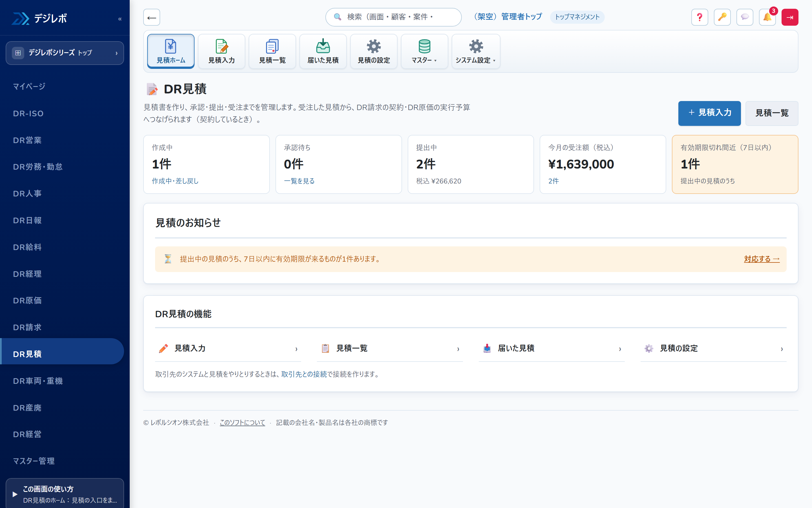This screenshot has width=812, height=508.
Task: Open 届いた見積 inbox toolbar icon
Action: click(323, 51)
